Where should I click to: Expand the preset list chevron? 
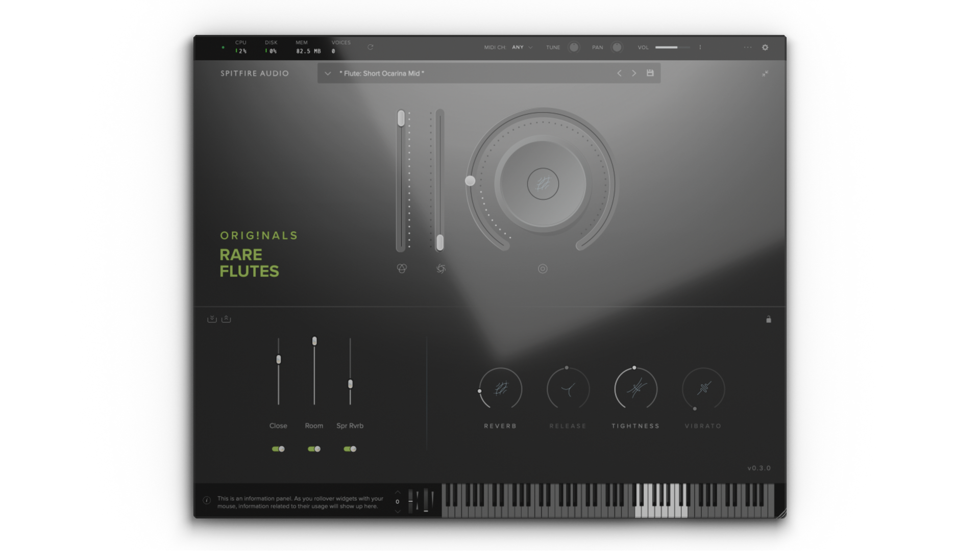click(x=328, y=73)
